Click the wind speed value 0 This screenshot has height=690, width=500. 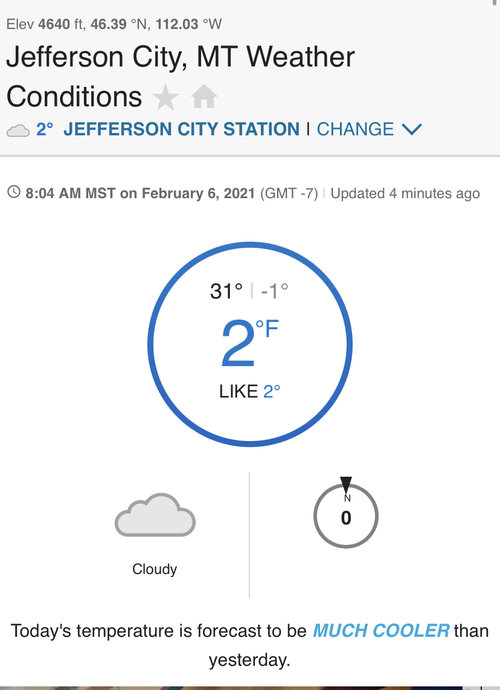346,518
